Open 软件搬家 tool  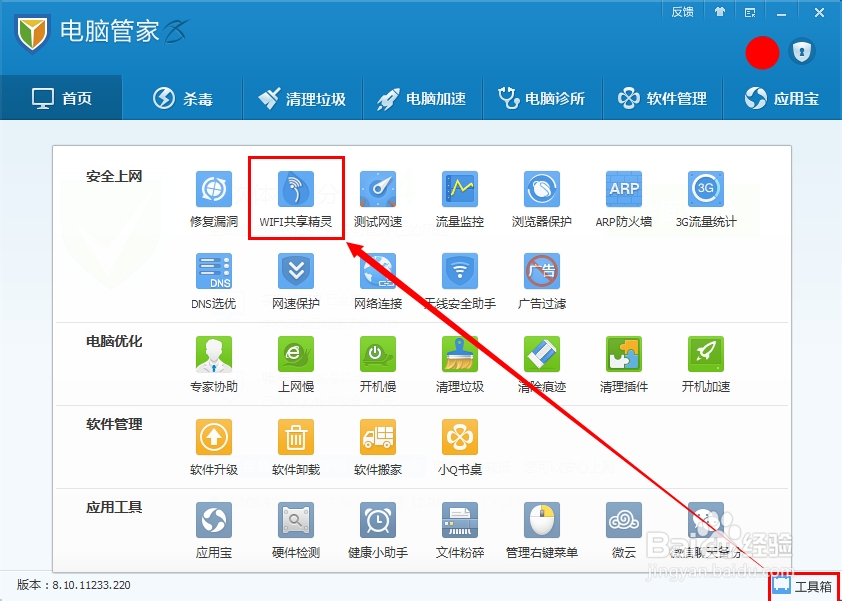pos(378,447)
